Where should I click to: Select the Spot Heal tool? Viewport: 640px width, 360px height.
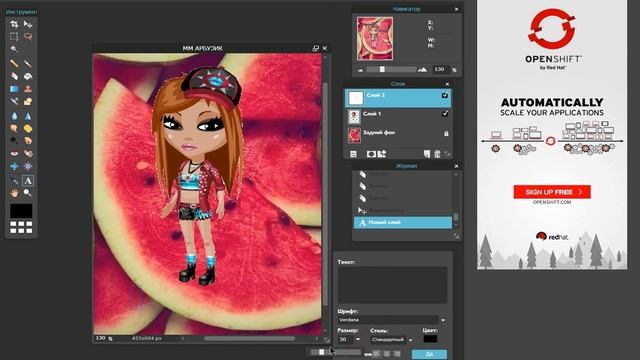click(28, 153)
